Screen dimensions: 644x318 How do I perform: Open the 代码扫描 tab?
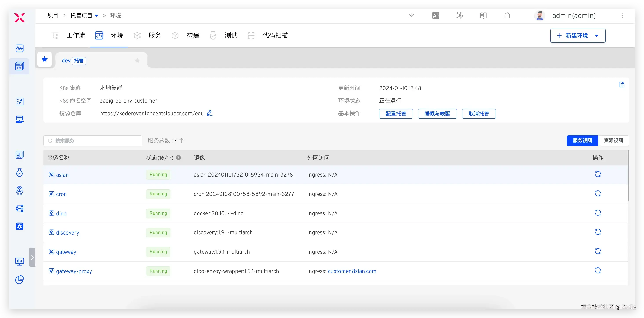pyautogui.click(x=275, y=35)
